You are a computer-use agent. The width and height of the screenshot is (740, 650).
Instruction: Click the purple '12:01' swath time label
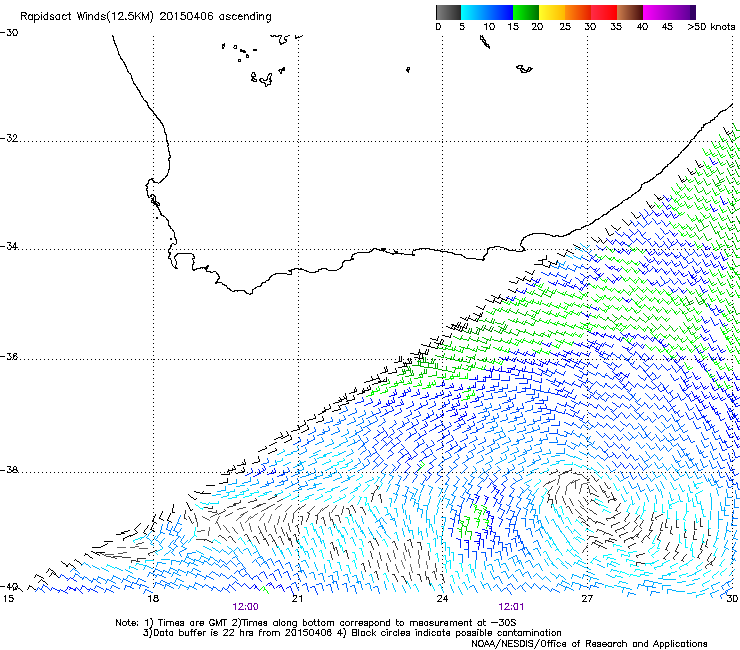pyautogui.click(x=511, y=607)
